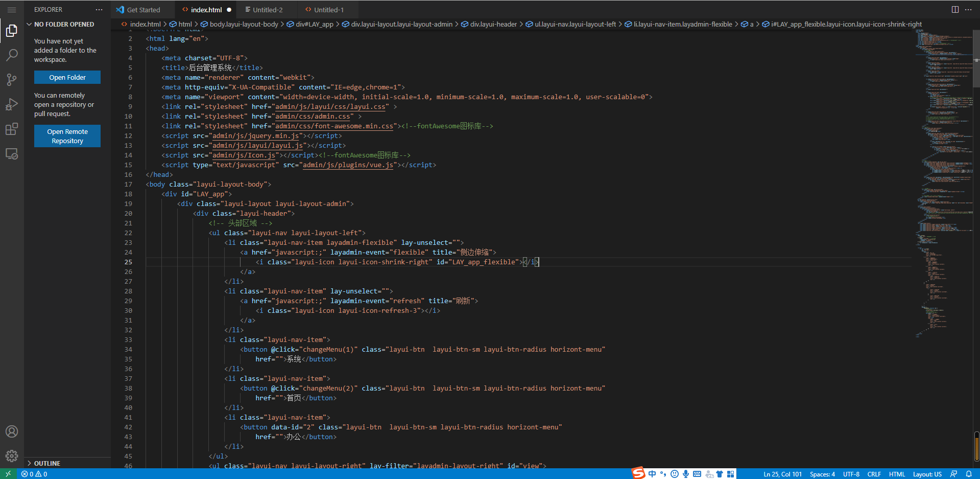Viewport: 980px width, 479px height.
Task: Open body.layui-layout-body breadcrumb
Action: [x=240, y=24]
